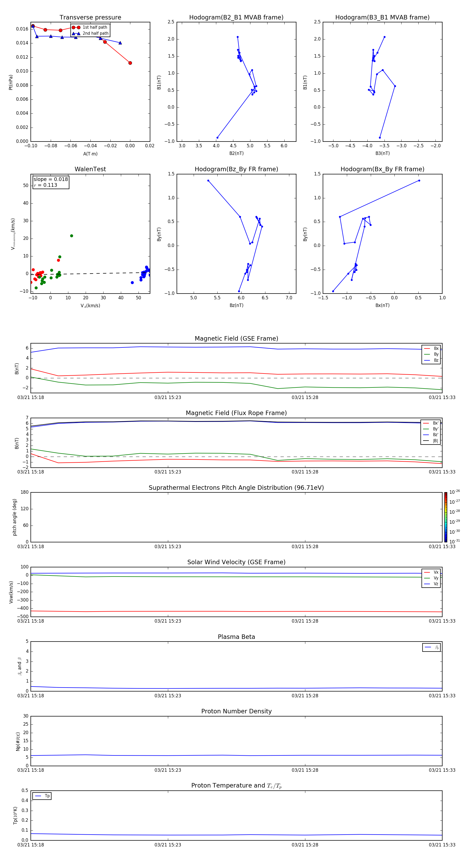
Task: Select 'Vx' in the solar wind legend
Action: [431, 572]
